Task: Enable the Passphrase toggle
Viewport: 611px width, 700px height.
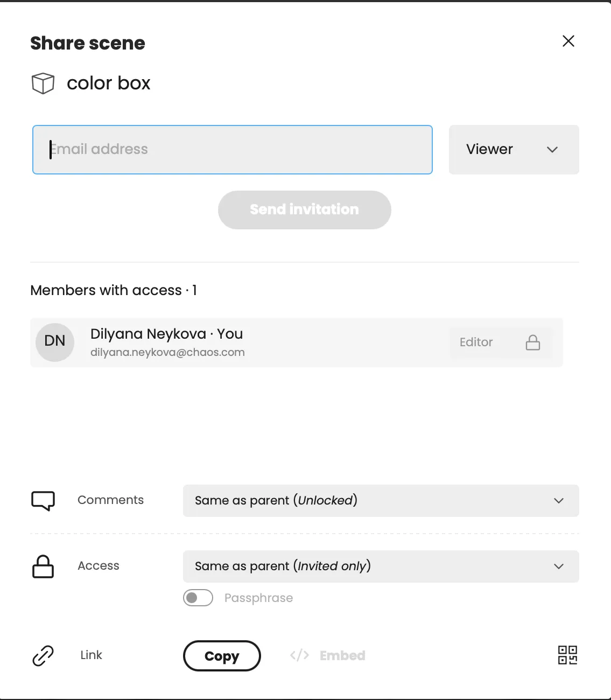Action: coord(198,598)
